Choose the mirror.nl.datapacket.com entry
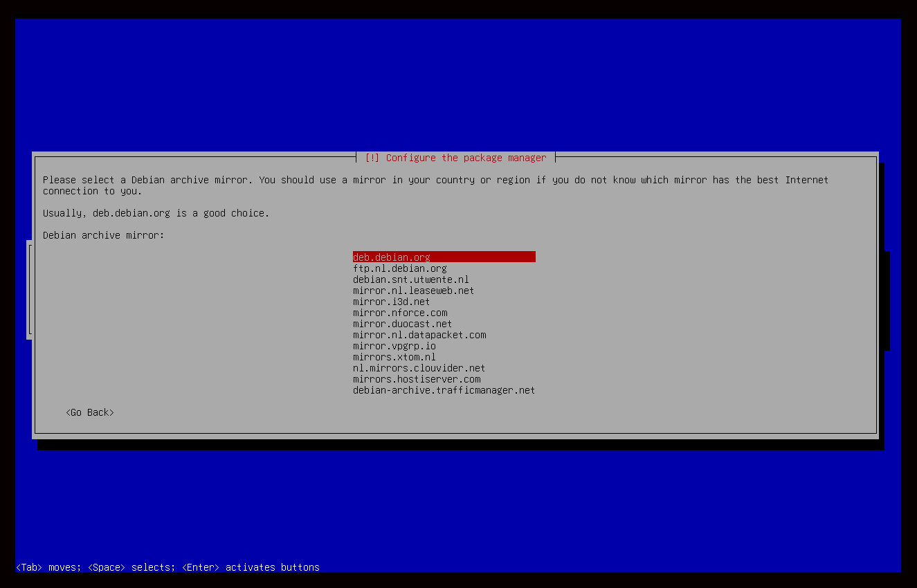The height and width of the screenshot is (588, 917). [419, 335]
